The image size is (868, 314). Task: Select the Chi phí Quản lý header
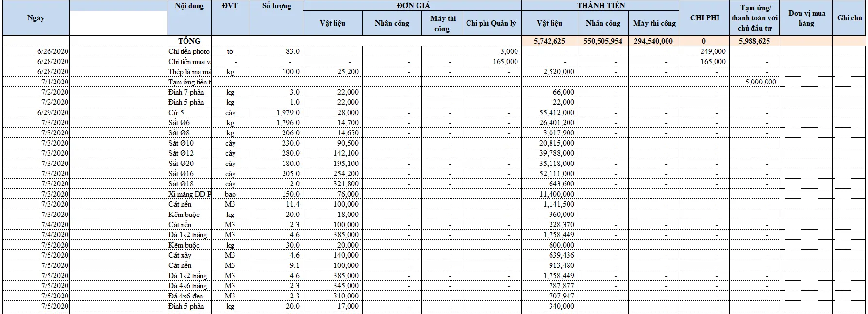click(491, 23)
